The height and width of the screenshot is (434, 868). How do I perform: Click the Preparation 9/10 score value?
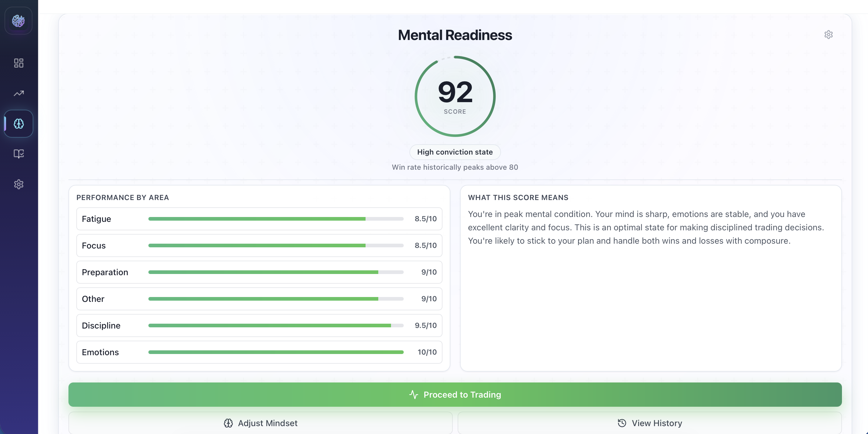tap(429, 272)
